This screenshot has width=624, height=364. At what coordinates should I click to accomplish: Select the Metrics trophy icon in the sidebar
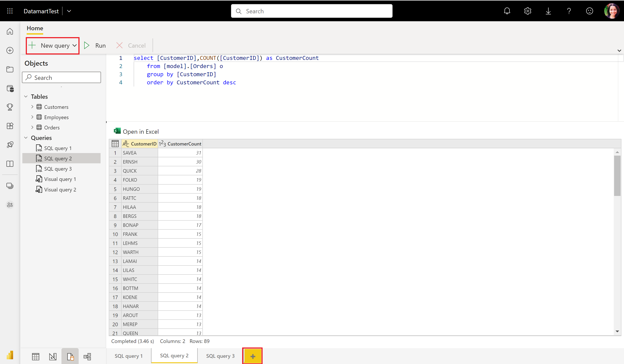coord(10,107)
